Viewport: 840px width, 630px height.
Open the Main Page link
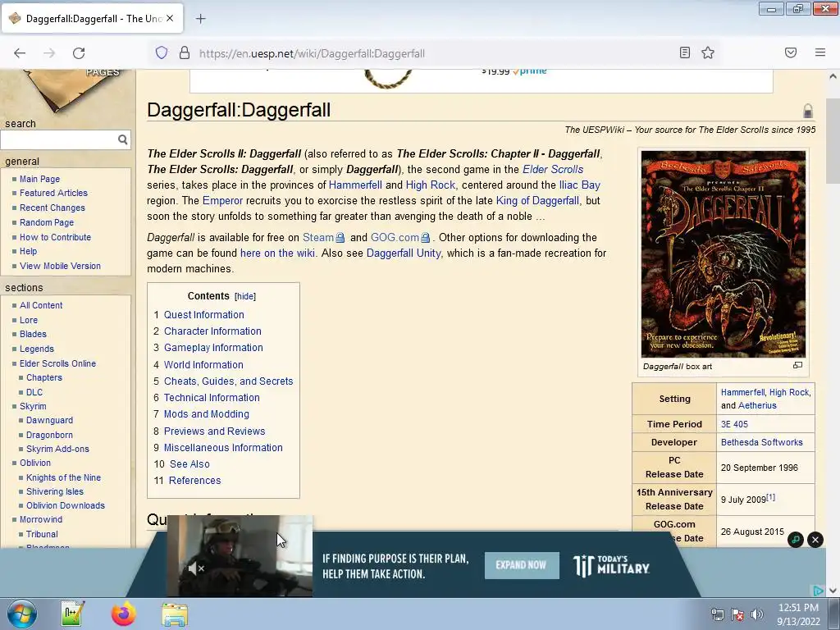click(39, 179)
